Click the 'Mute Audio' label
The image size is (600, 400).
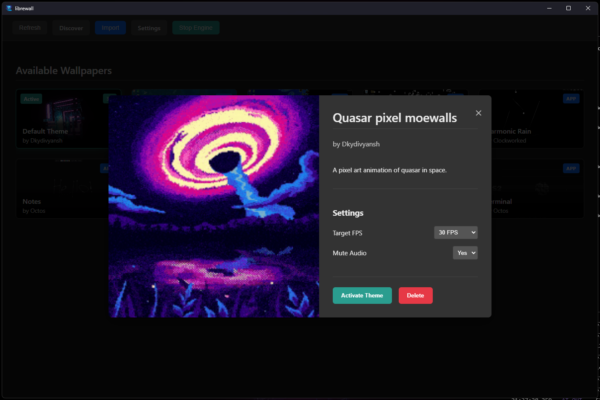point(349,253)
